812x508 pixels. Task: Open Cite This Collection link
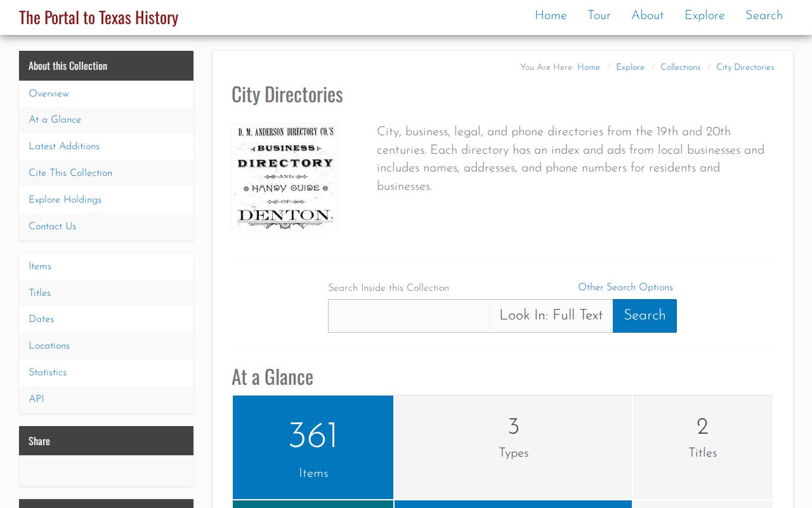tap(106, 173)
